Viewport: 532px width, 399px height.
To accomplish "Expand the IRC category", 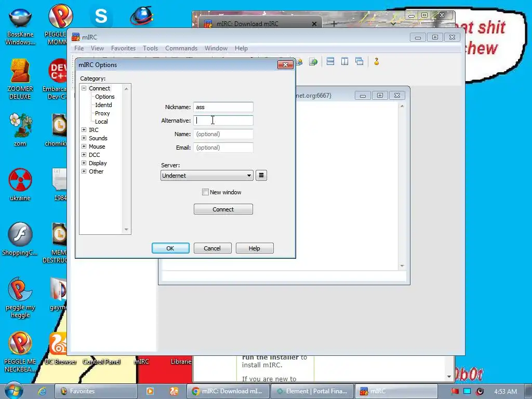I will (x=84, y=129).
